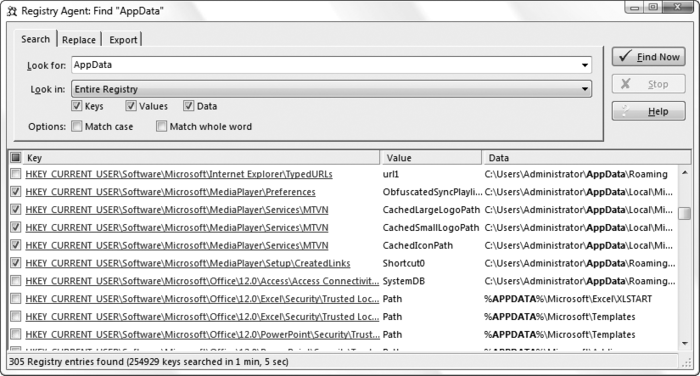Open the PowerPoint\Security\Trust key link
Viewport: 700px width, 376px height.
click(202, 335)
